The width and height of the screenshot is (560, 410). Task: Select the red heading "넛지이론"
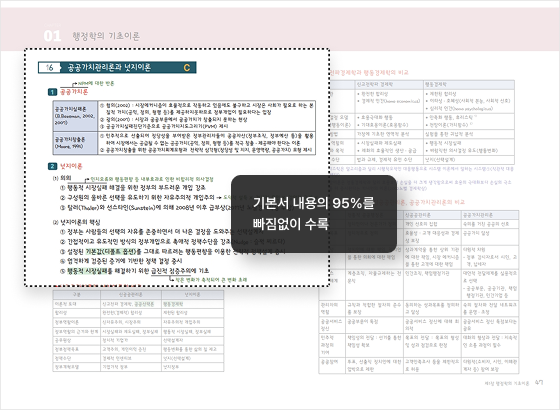71,166
